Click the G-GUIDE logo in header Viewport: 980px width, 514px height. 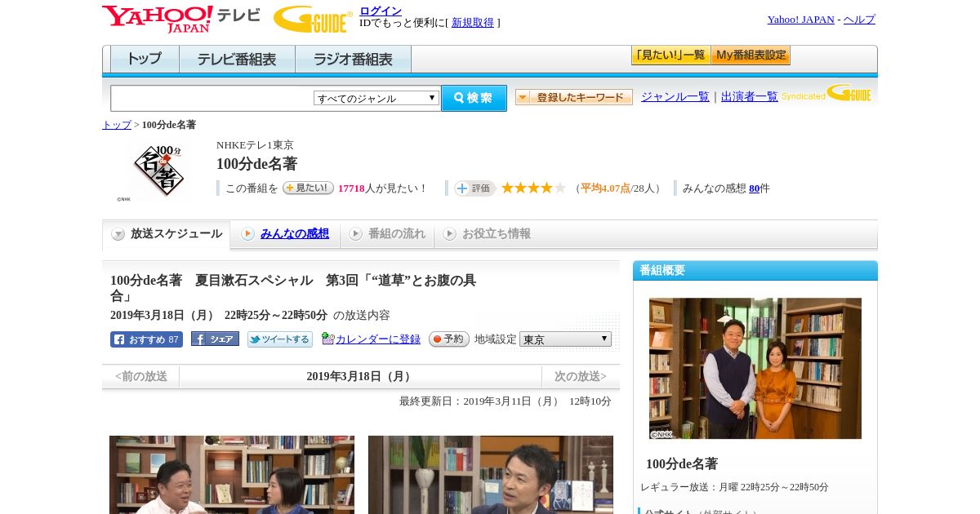(x=313, y=19)
